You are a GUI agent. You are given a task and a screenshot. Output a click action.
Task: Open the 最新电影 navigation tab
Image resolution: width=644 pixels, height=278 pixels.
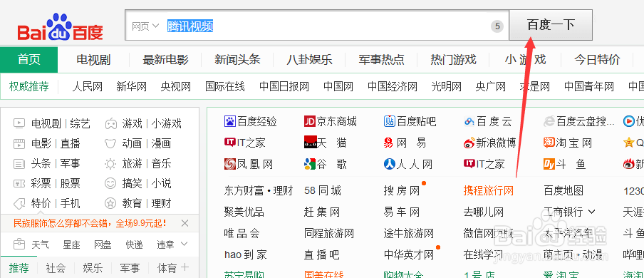[165, 60]
